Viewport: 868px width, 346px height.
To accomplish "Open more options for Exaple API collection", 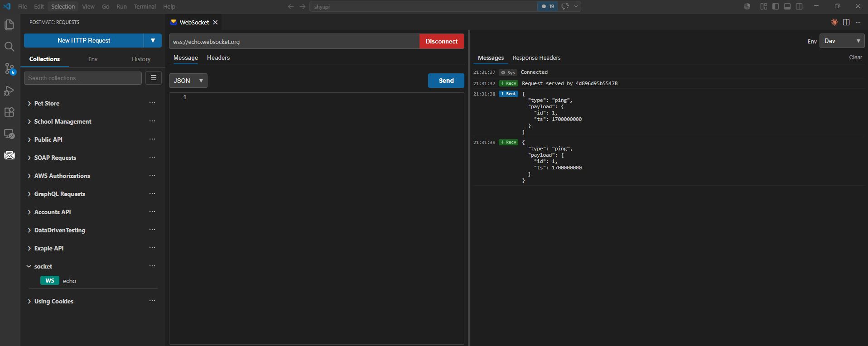I will click(x=152, y=248).
